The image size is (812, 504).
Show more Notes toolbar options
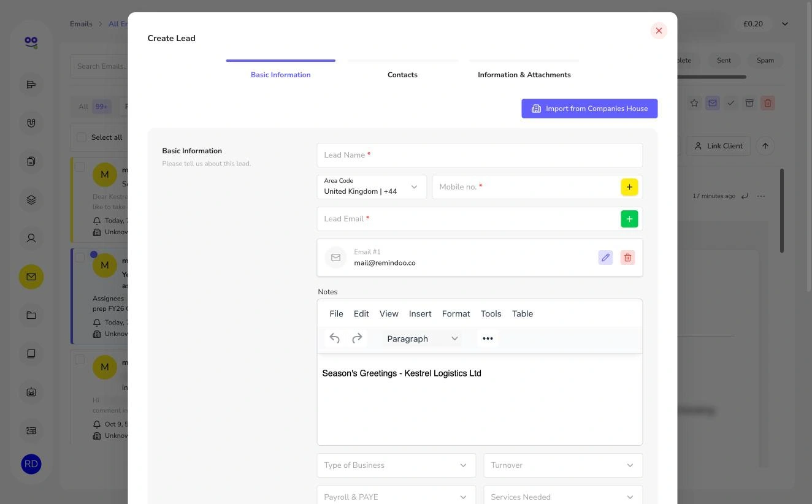click(488, 338)
